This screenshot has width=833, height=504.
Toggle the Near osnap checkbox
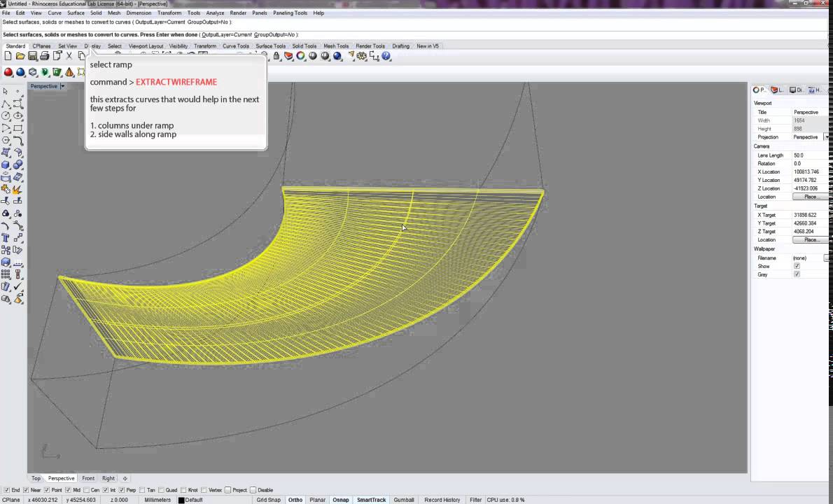pos(25,490)
